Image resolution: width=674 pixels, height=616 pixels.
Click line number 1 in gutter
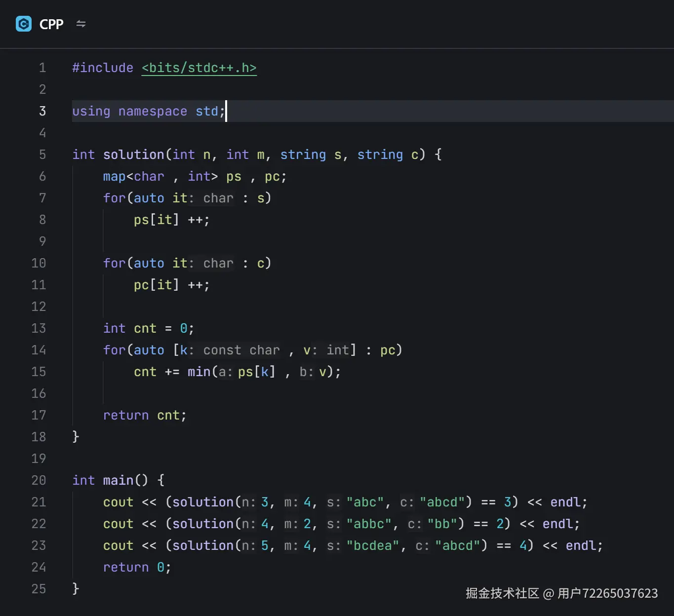coord(42,68)
